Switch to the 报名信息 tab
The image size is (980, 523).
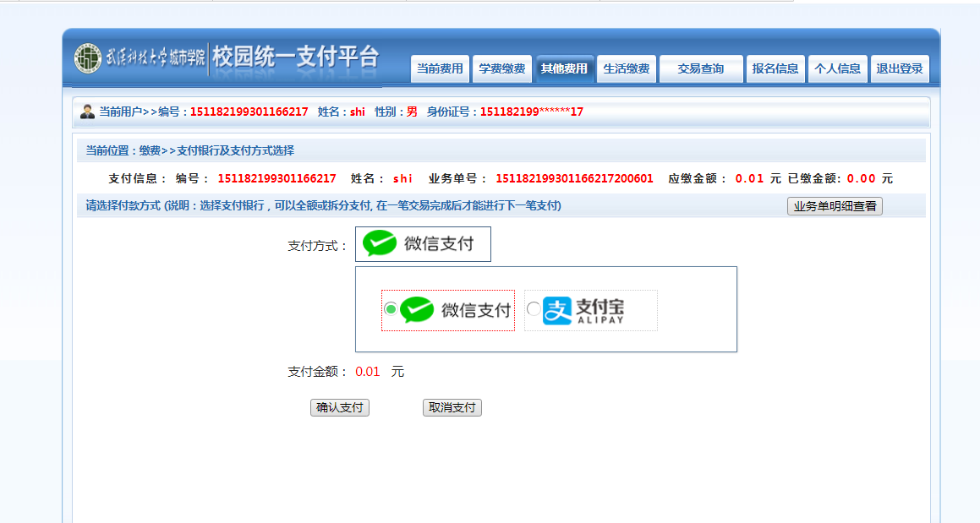(x=775, y=69)
